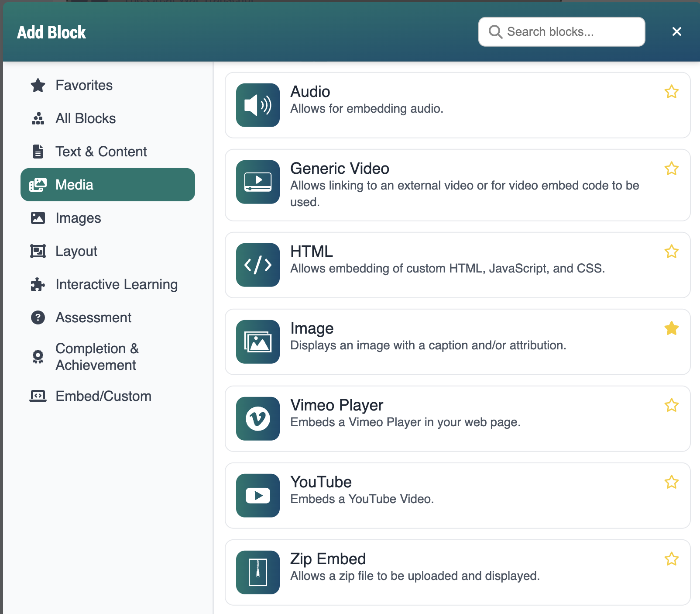Click the YouTube play icon

(x=258, y=496)
